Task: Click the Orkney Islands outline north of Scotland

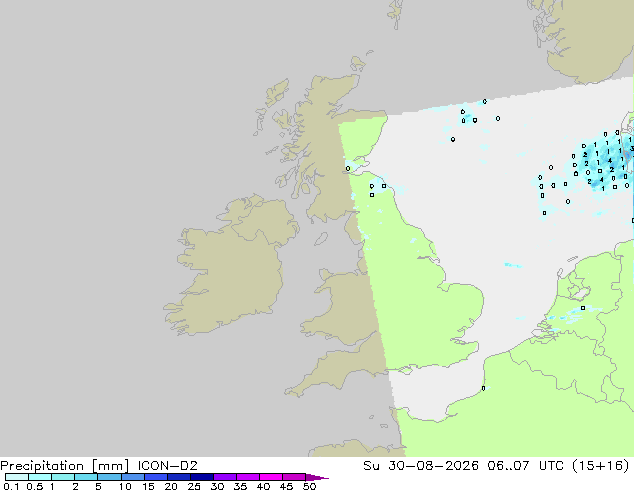Action: point(358,63)
